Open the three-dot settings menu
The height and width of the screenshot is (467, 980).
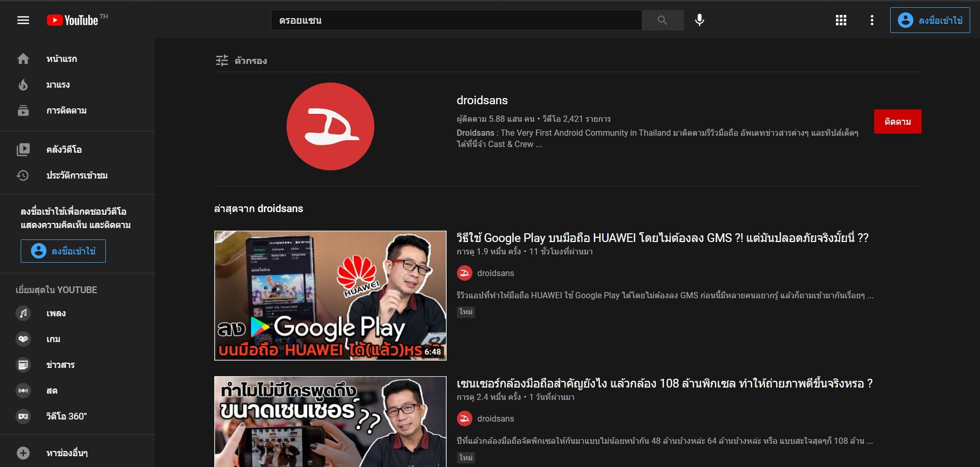(x=872, y=20)
